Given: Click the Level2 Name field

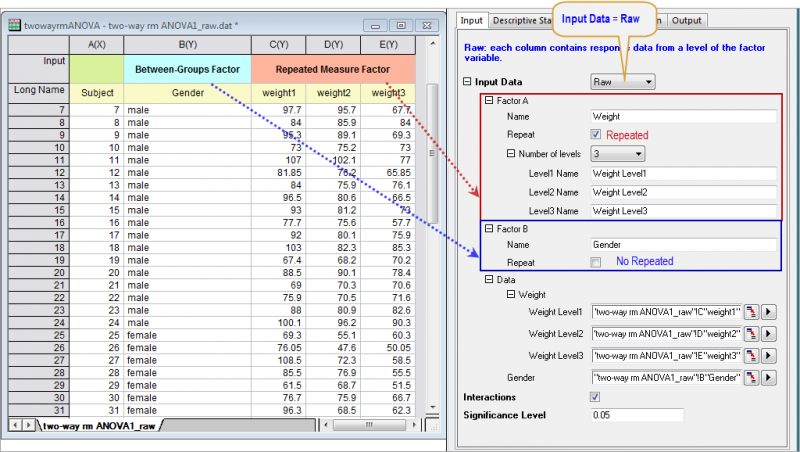Looking at the screenshot, I should [x=684, y=192].
